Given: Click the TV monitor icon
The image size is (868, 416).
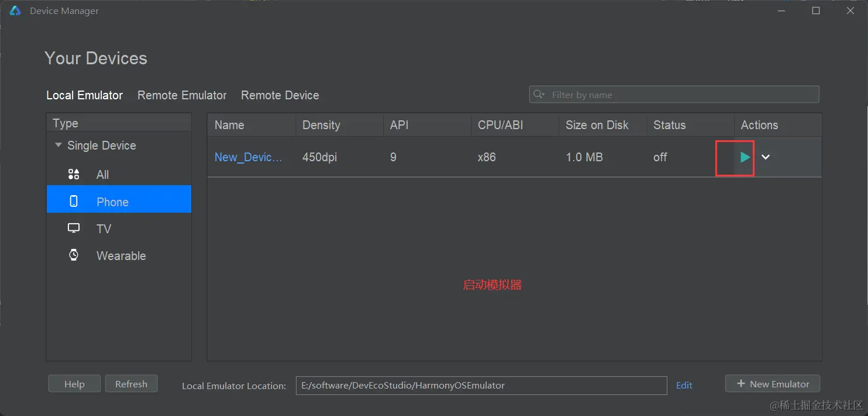Looking at the screenshot, I should [74, 228].
